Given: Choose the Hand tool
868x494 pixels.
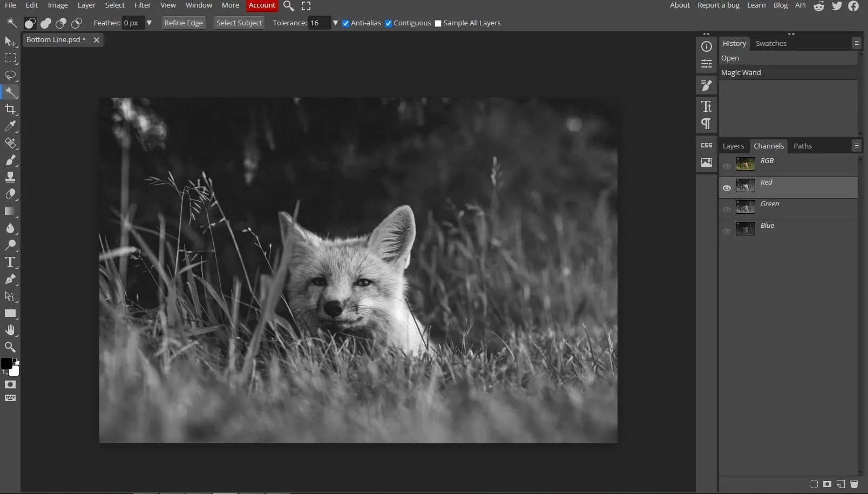Looking at the screenshot, I should tap(10, 330).
